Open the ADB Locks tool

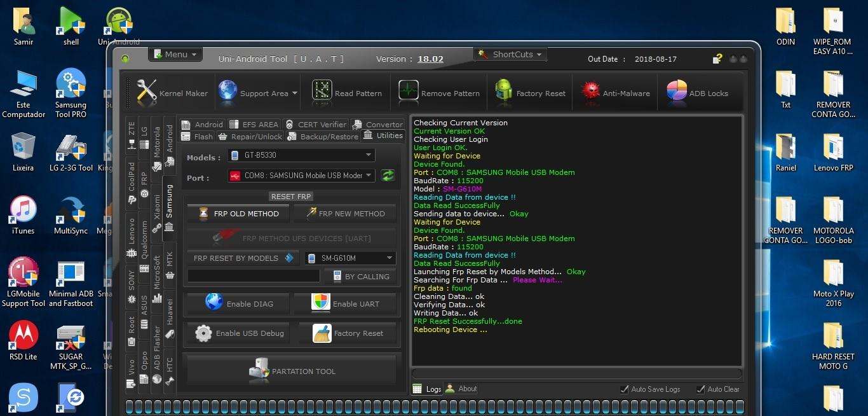(698, 93)
